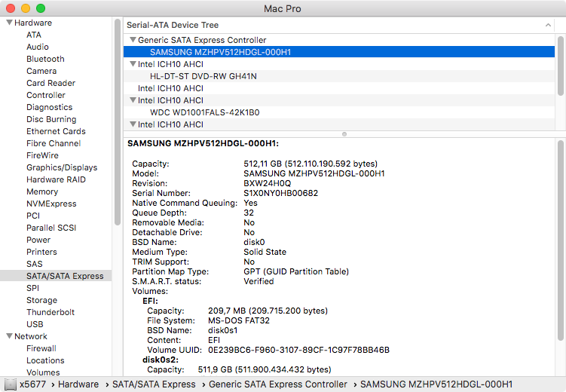566x392 pixels.
Task: Open Firewall under Network
Action: pyautogui.click(x=41, y=348)
